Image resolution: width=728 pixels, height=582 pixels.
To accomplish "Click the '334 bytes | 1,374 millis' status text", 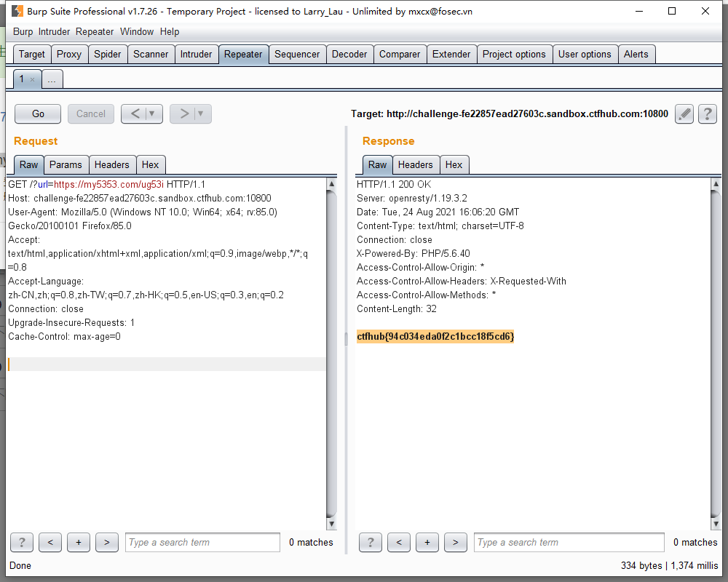I will pyautogui.click(x=670, y=565).
